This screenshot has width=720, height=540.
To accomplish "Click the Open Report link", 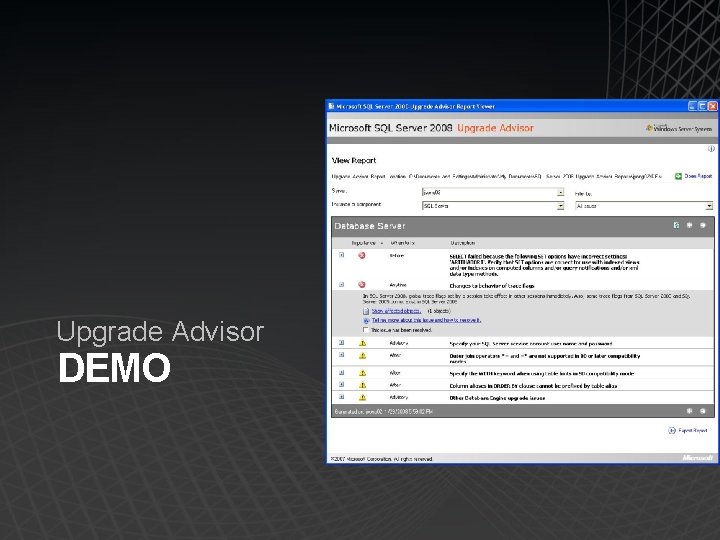I will 698,176.
